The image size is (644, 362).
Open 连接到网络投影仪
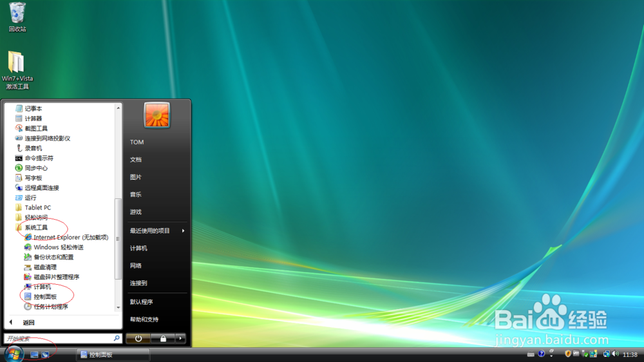pyautogui.click(x=43, y=138)
